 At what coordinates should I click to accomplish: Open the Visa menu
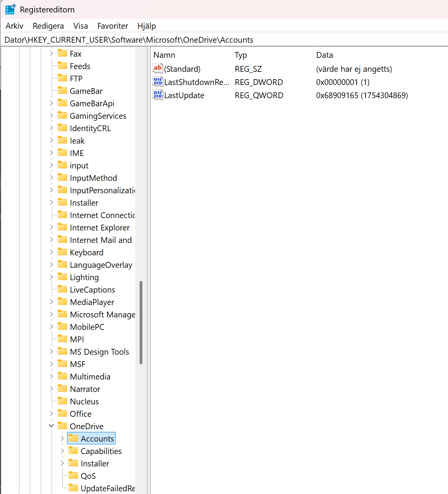[x=80, y=26]
